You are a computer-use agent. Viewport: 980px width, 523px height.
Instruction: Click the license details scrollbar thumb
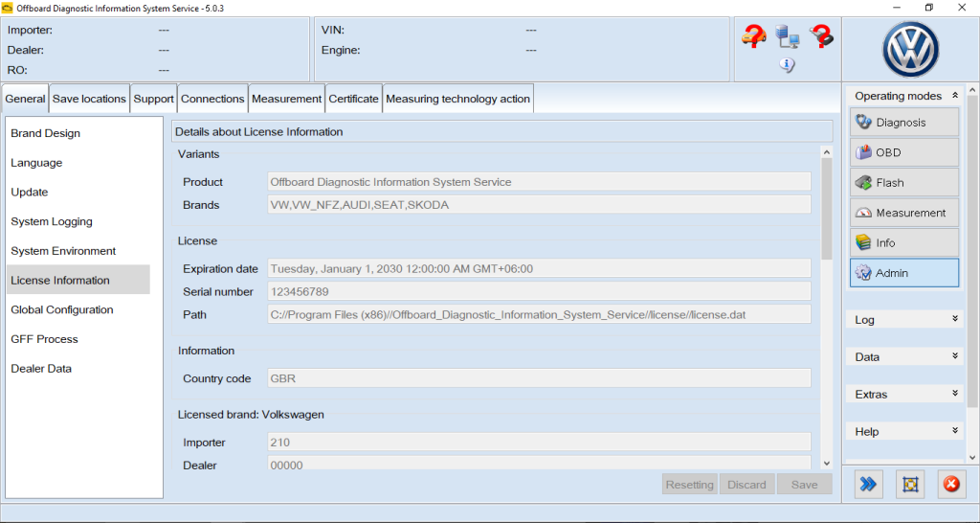827,209
